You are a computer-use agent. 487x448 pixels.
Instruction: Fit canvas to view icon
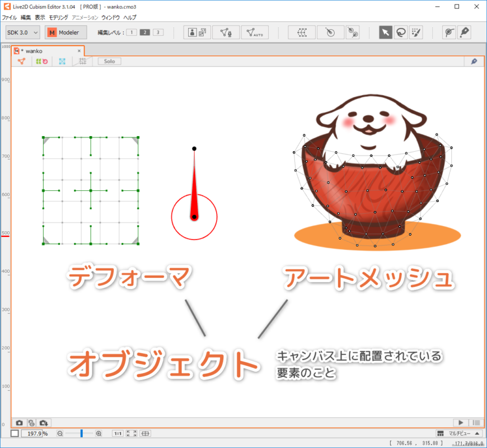coord(132,433)
